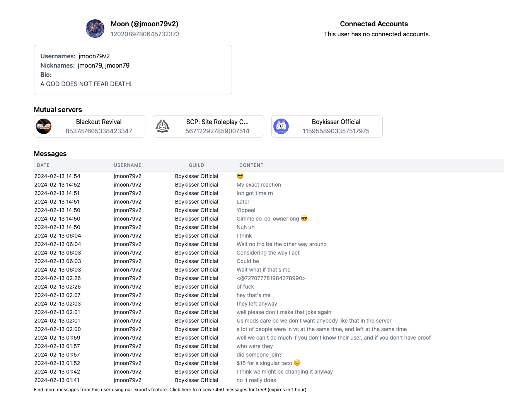
Task: Click the date 2024-02-13 02:07
Action: pyautogui.click(x=57, y=295)
